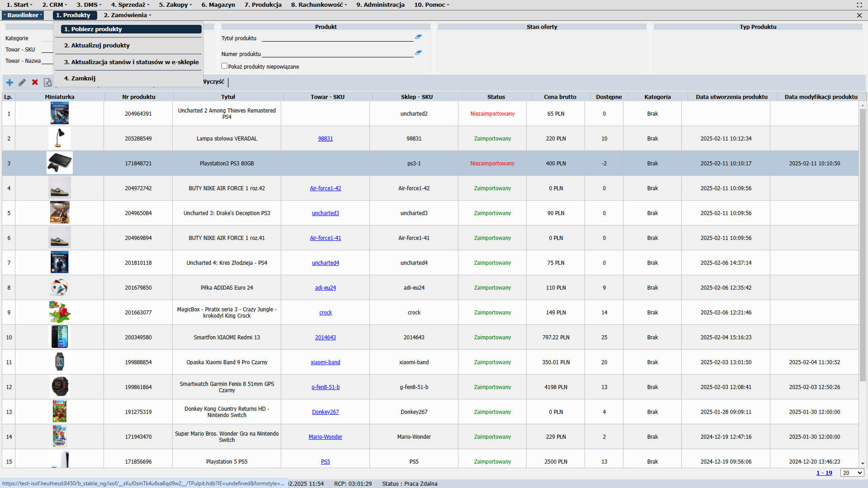Expand the 4. Sprzedaż menu
Image resolution: width=868 pixels, height=488 pixels.
click(x=130, y=5)
